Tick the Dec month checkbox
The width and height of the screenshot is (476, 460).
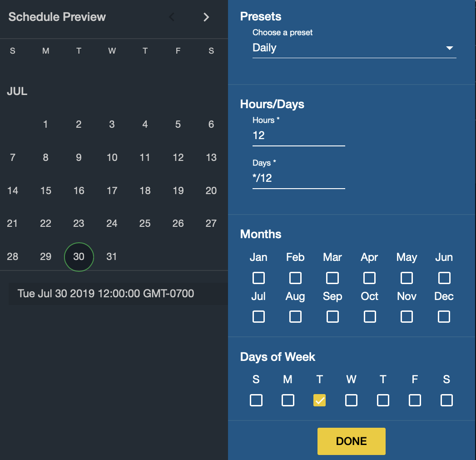pyautogui.click(x=444, y=316)
